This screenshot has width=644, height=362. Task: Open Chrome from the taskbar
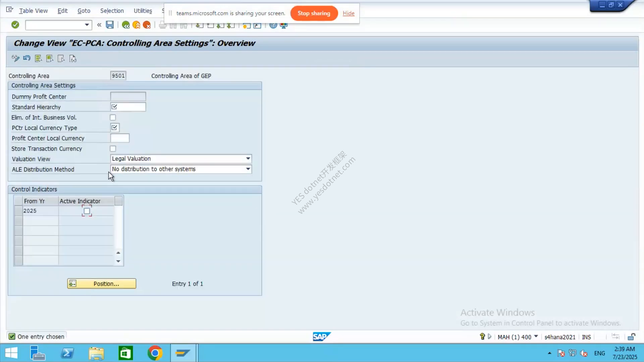155,353
